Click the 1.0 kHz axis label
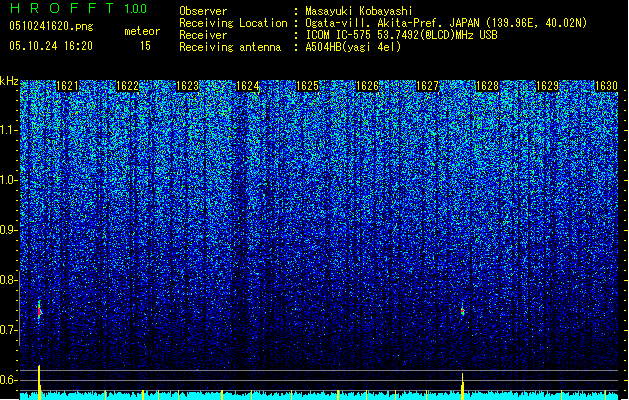This screenshot has height=400, width=629. click(9, 180)
